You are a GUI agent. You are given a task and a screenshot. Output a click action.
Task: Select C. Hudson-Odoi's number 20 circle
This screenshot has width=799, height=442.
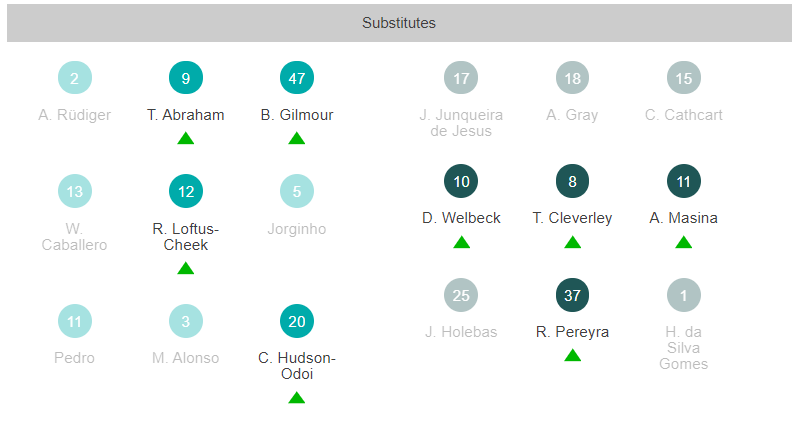(297, 321)
